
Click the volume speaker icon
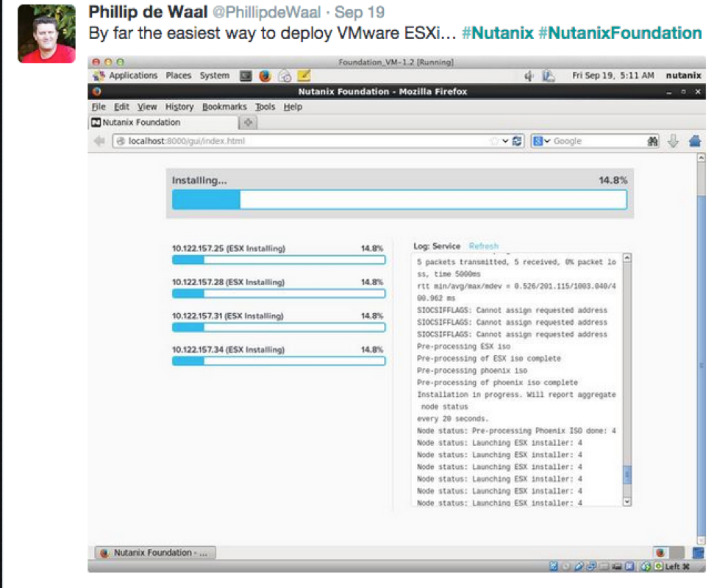(529, 76)
